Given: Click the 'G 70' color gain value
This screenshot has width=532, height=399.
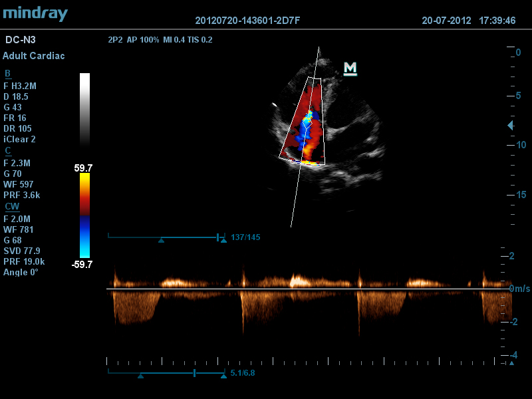Looking at the screenshot, I should pos(13,174).
